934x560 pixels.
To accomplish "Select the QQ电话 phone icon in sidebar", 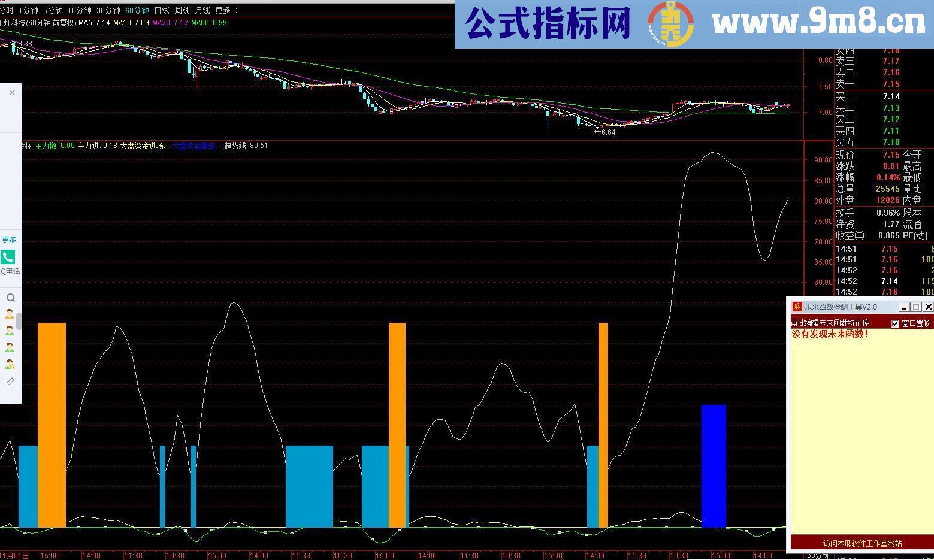I will [x=8, y=257].
